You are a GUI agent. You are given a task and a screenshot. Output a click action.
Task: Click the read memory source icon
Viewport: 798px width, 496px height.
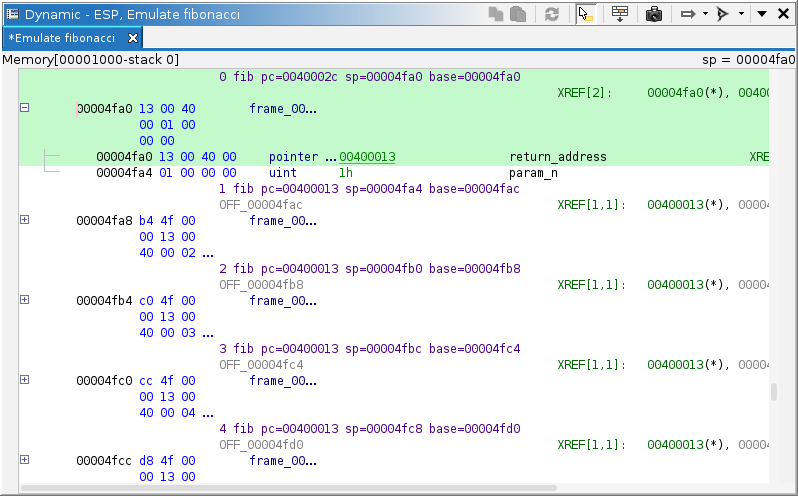point(723,14)
